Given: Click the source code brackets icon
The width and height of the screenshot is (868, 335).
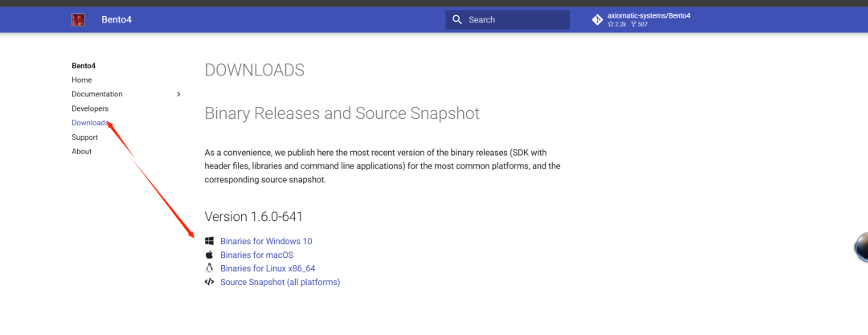Looking at the screenshot, I should point(209,282).
